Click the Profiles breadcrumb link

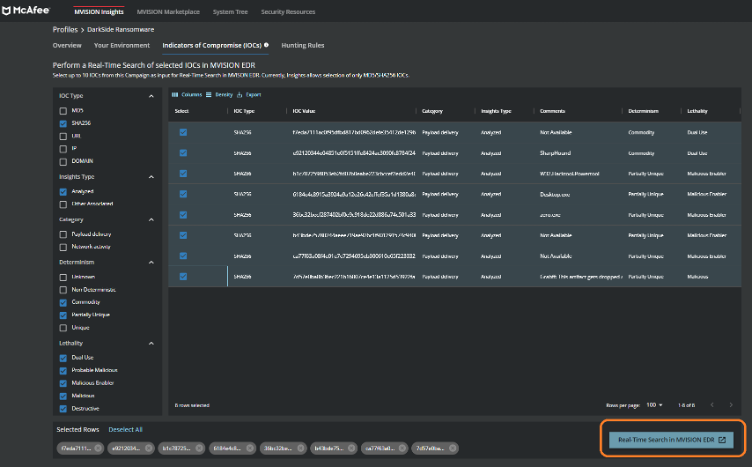coord(65,29)
